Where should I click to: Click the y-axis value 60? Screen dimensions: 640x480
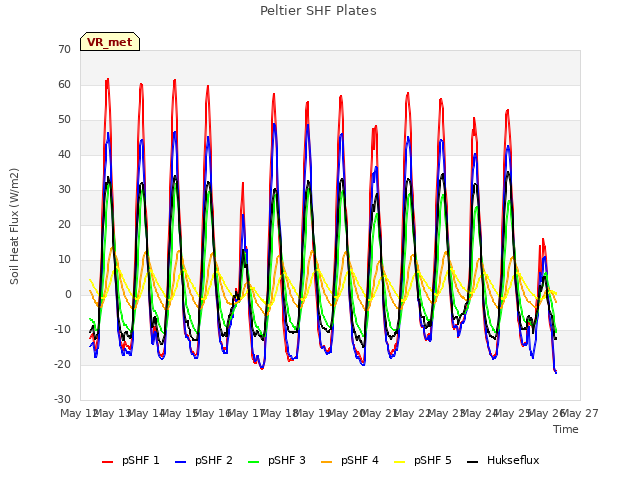click(x=64, y=84)
